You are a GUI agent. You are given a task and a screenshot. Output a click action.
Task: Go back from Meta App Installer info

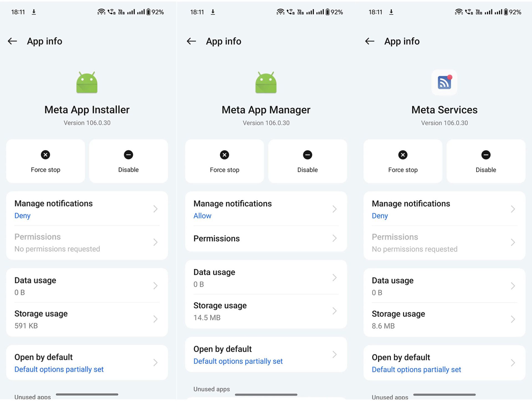point(12,41)
